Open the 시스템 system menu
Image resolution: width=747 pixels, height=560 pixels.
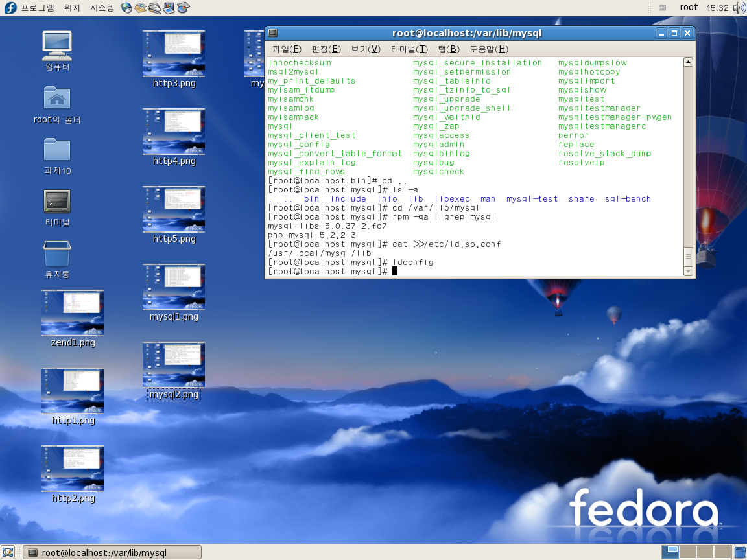(x=102, y=8)
